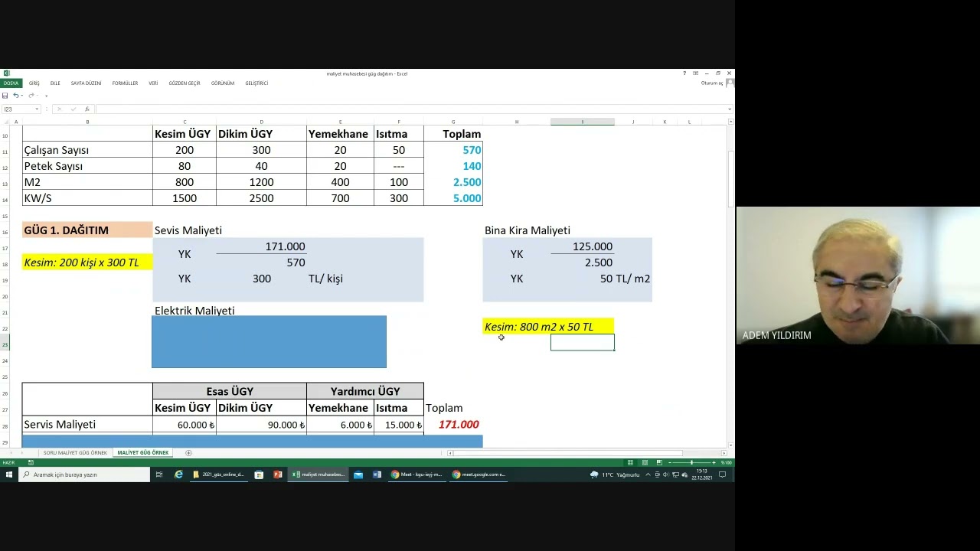Switch to the GİRİŞ ribbon tab
Screen dimensions: 980x551
(x=34, y=83)
